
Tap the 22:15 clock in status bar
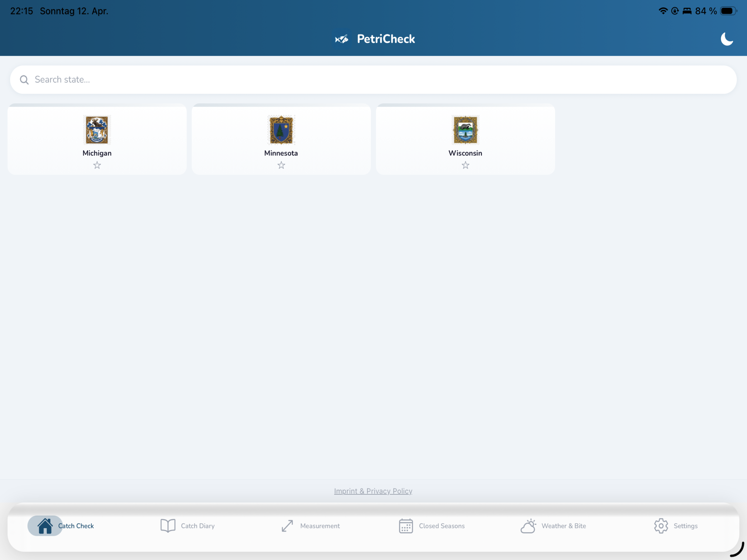tap(22, 11)
